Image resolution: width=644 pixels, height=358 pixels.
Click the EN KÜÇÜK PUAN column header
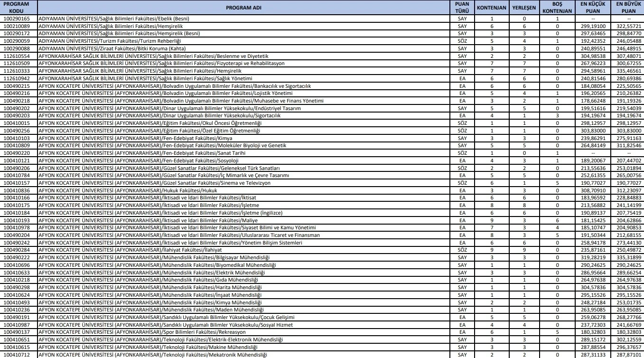tap(592, 8)
